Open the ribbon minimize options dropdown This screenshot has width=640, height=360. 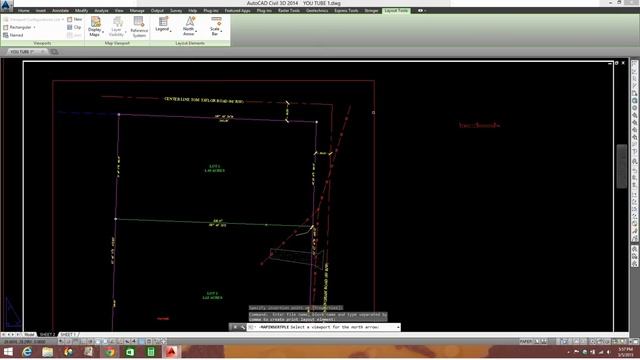tap(424, 11)
